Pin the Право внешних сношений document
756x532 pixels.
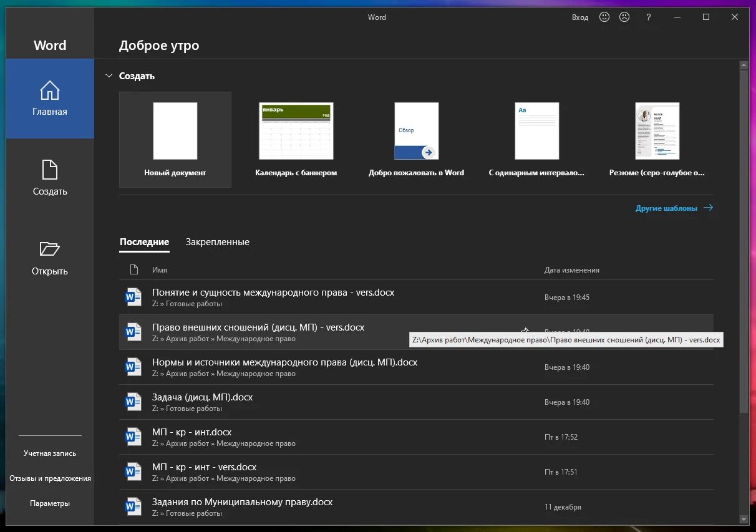click(525, 331)
